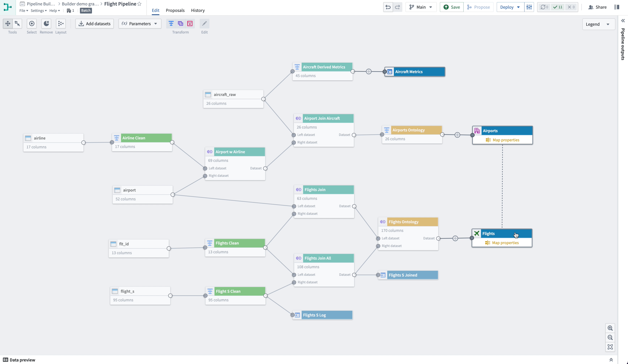This screenshot has width=628, height=364.
Task: Open the History tab
Action: pyautogui.click(x=198, y=10)
